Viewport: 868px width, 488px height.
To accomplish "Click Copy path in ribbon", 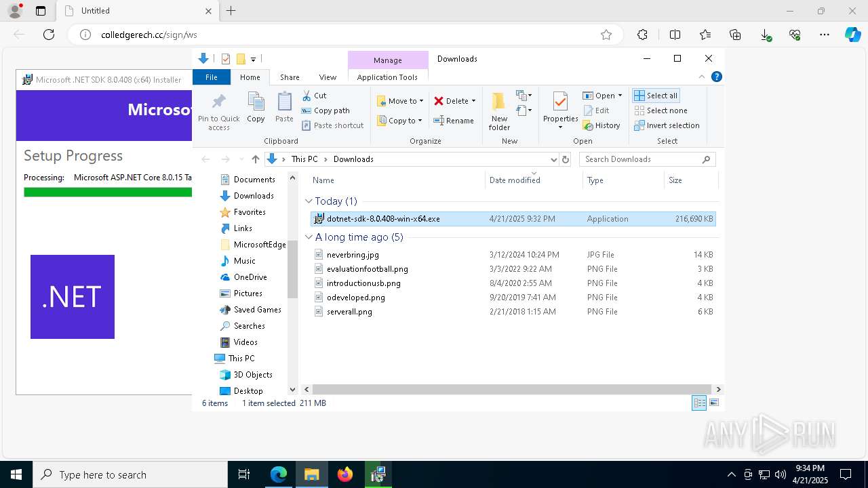I will tap(325, 110).
